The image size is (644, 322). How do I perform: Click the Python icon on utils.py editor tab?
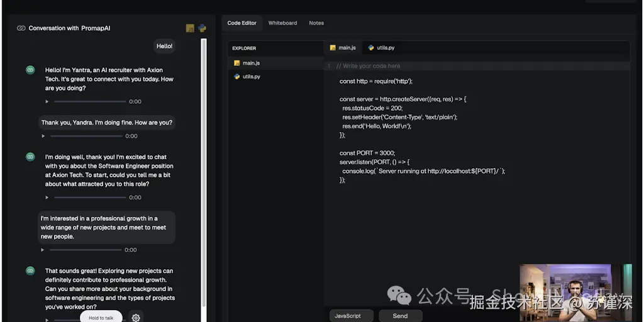pyautogui.click(x=371, y=48)
